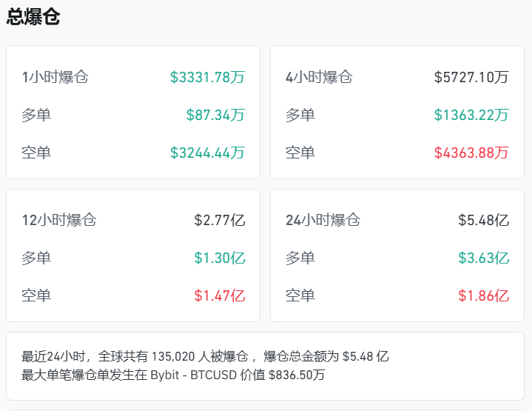532x411 pixels.
Task: Select the $5727.10万 four-hour total
Action: (471, 77)
